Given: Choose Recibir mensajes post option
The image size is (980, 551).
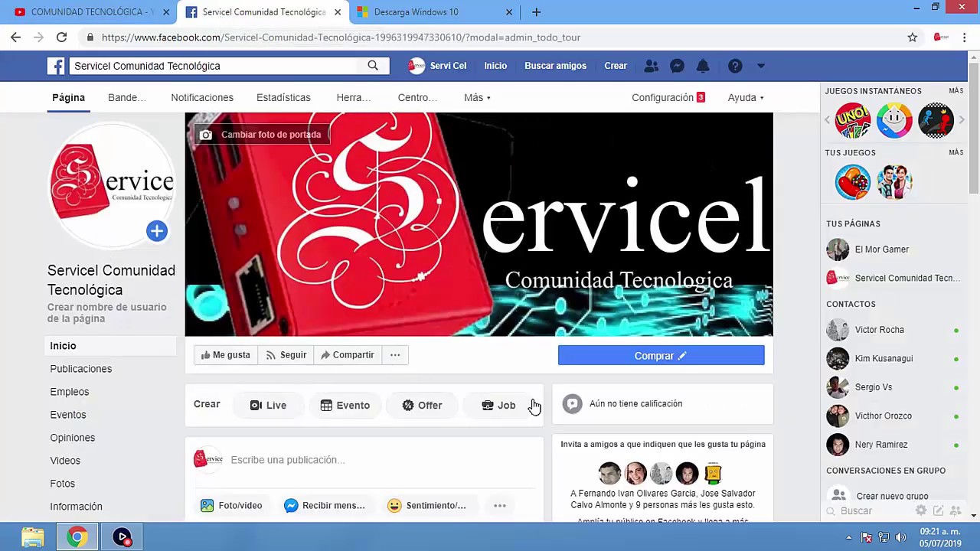Looking at the screenshot, I should 324,506.
